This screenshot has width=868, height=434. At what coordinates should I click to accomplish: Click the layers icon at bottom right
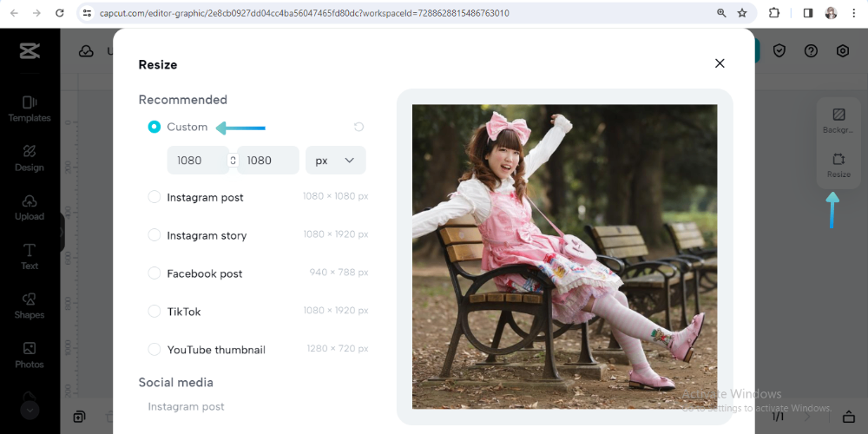[849, 417]
